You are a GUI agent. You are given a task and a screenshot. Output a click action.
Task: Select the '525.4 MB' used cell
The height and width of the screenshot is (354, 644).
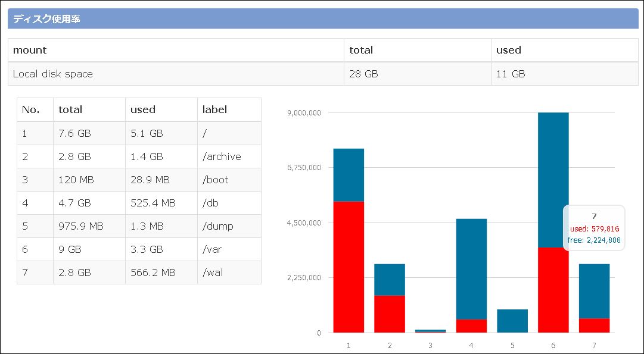[161, 203]
